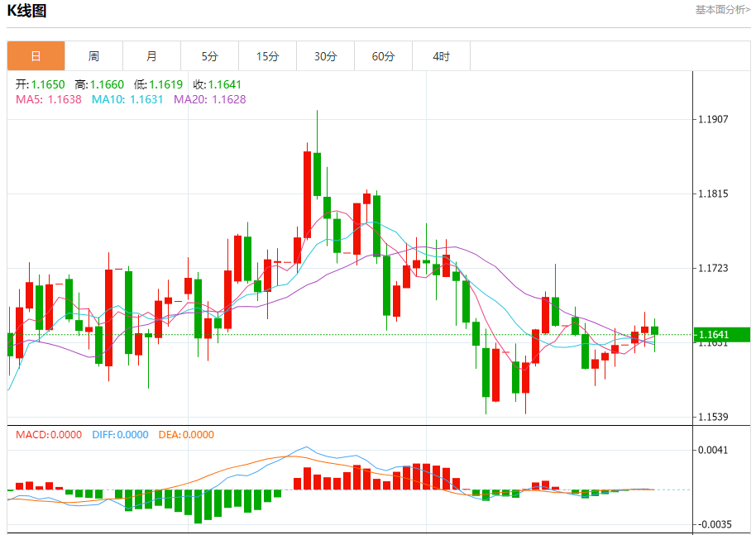Click the green 1.1641 current price tag
The width and height of the screenshot is (756, 535).
pyautogui.click(x=720, y=335)
